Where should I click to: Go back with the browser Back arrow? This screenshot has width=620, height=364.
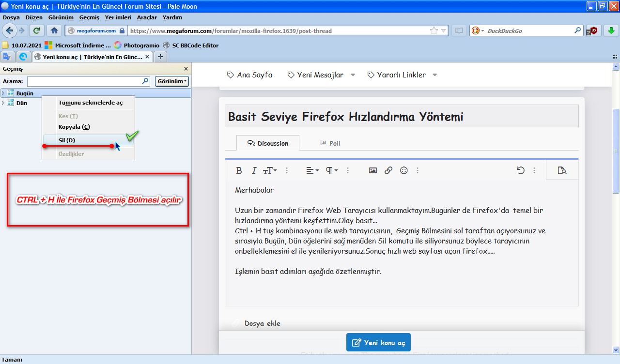click(x=10, y=30)
